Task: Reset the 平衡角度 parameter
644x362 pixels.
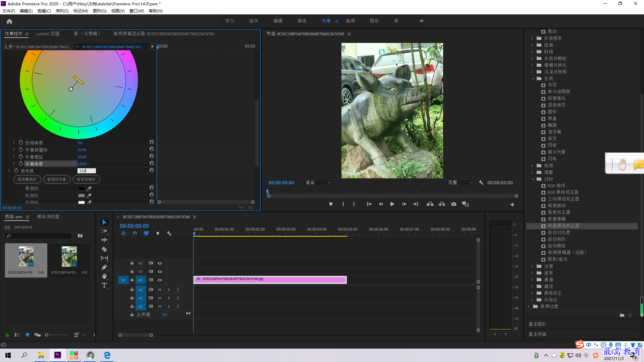Action: (152, 163)
